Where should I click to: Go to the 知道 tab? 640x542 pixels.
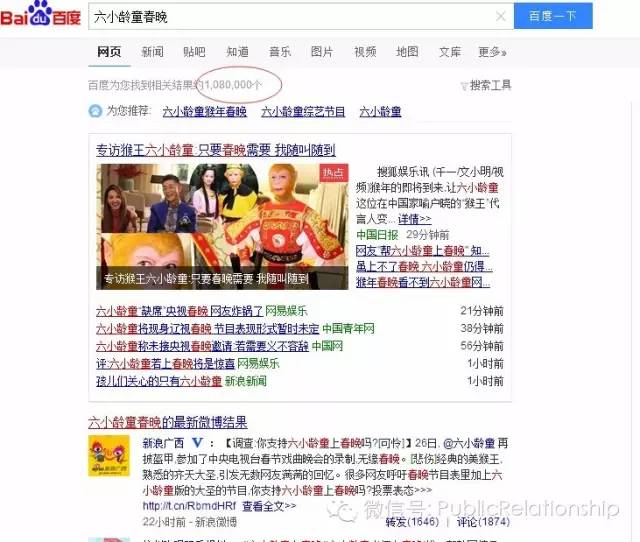pos(237,52)
